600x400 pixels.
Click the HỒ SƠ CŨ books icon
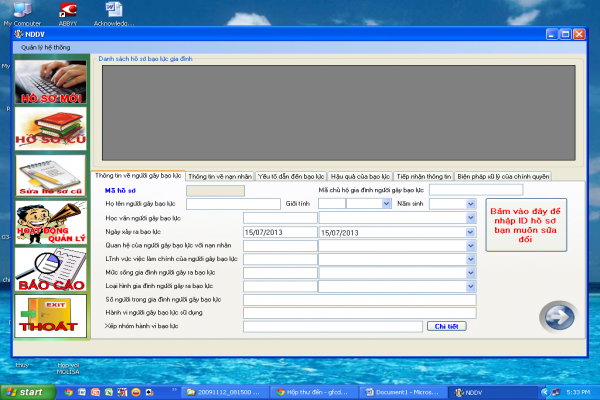[x=50, y=128]
